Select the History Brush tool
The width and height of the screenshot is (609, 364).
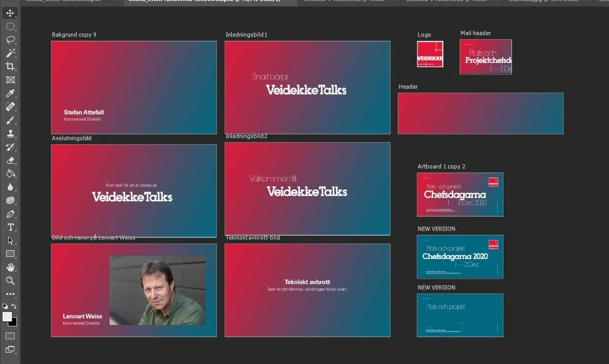(x=10, y=147)
